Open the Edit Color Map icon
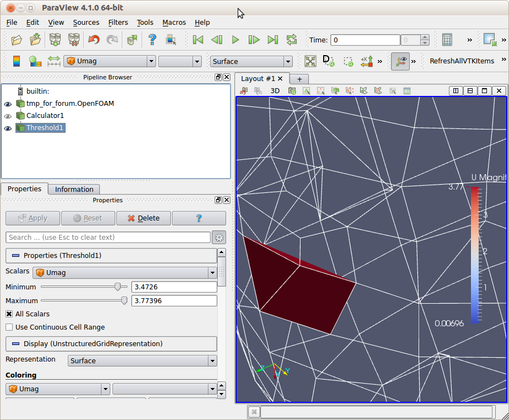The image size is (509, 420). point(35,61)
